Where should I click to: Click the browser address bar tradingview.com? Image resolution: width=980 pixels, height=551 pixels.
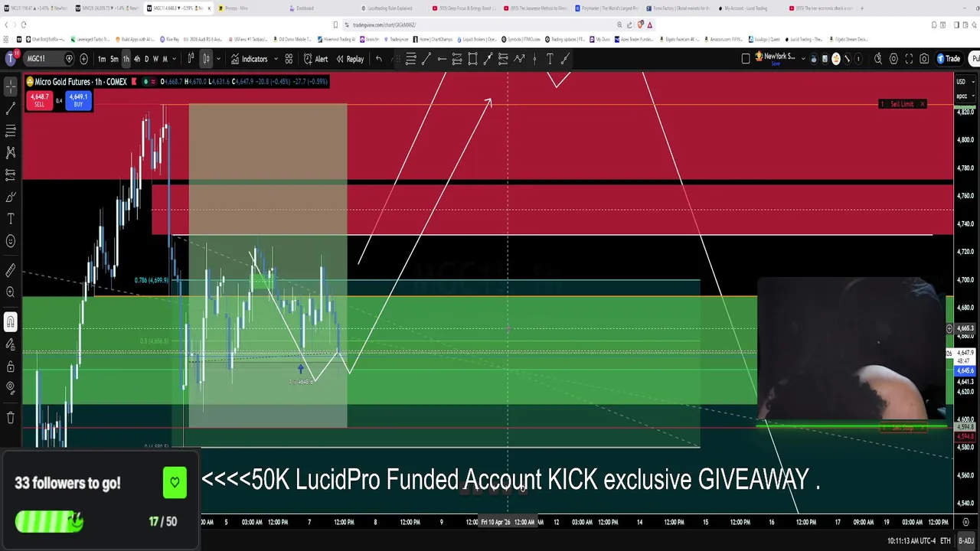point(383,24)
